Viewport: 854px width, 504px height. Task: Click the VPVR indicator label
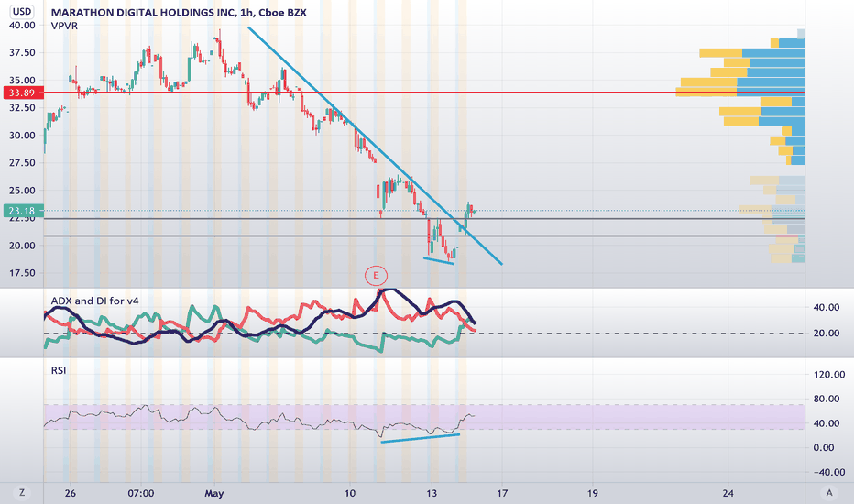(64, 26)
